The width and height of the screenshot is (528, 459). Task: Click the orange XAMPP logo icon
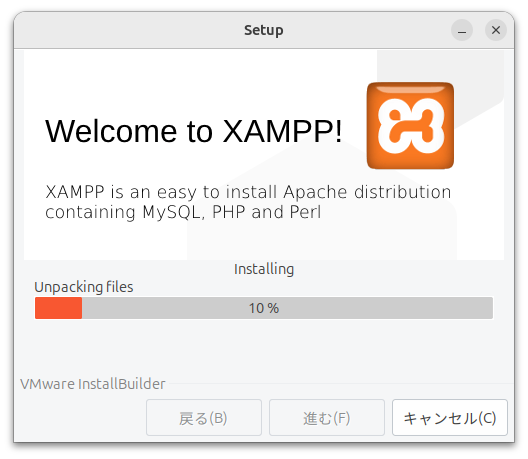[x=410, y=126]
